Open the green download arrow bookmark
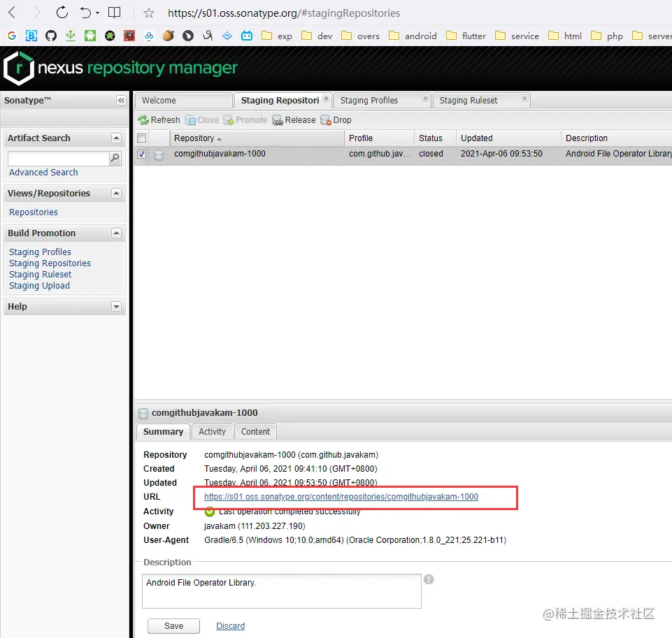This screenshot has width=672, height=638. pos(71,36)
